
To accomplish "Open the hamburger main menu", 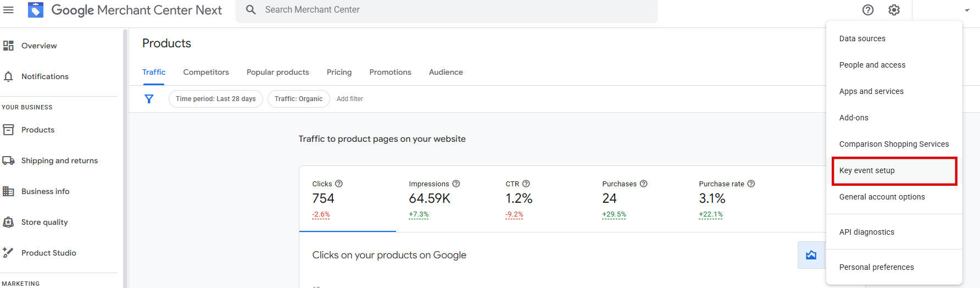I will pyautogui.click(x=8, y=10).
